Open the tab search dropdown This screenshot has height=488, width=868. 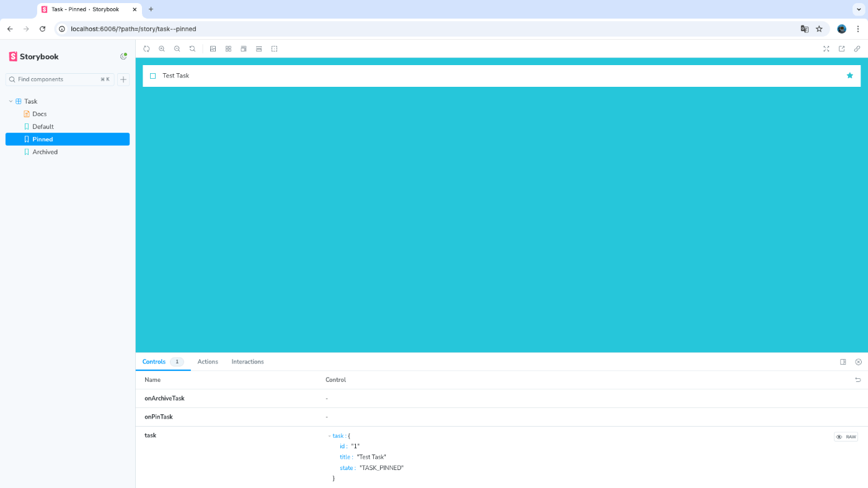tap(857, 9)
